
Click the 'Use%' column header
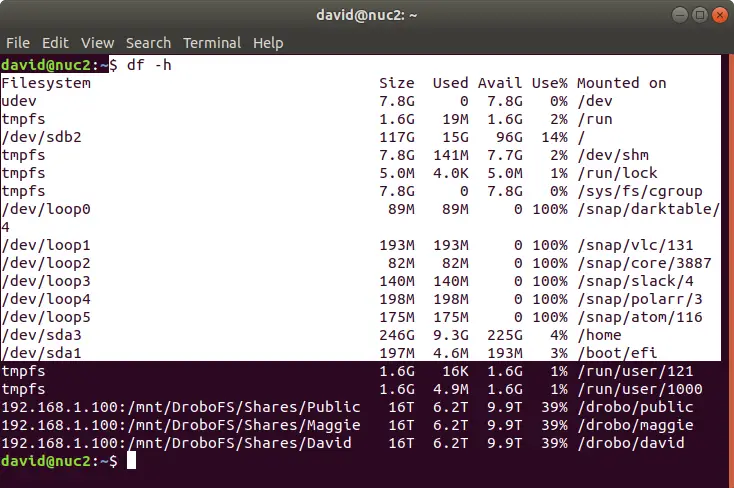click(x=550, y=83)
